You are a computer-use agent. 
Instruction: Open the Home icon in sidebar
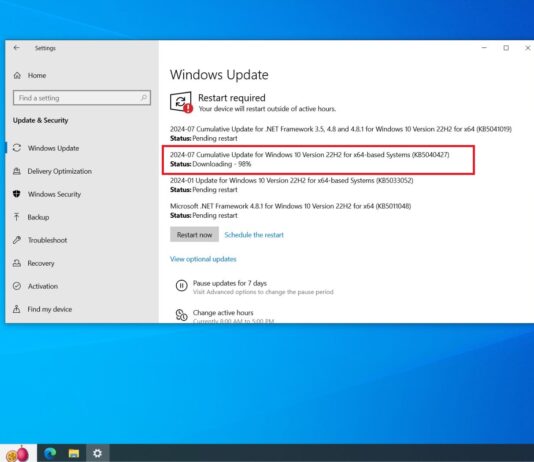pos(17,75)
